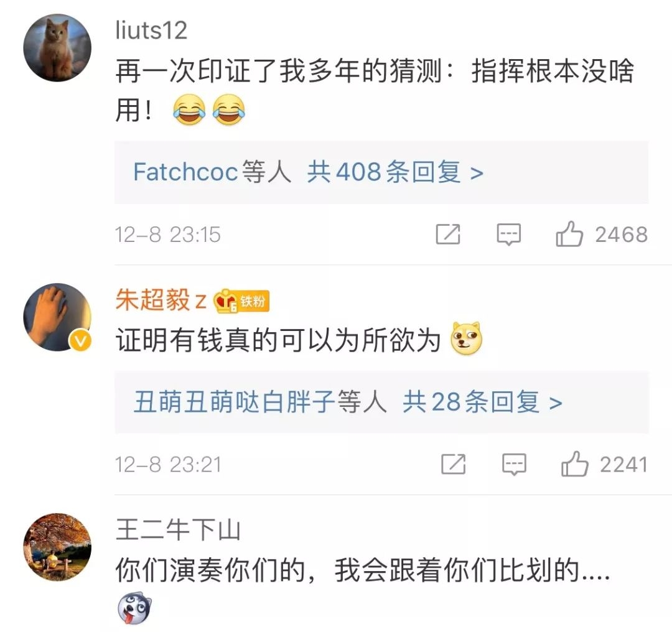672x632 pixels.
Task: View liuts12's cat avatar
Action: point(57,47)
